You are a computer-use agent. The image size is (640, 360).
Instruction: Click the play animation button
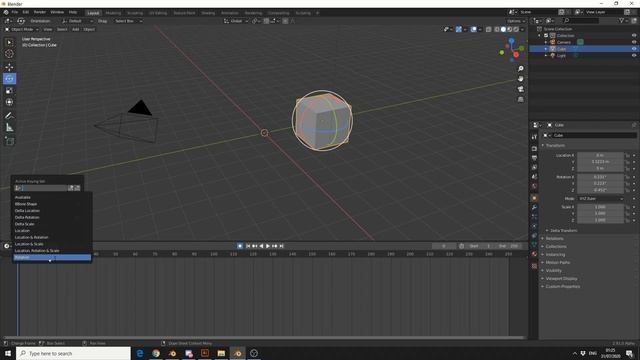pos(268,246)
